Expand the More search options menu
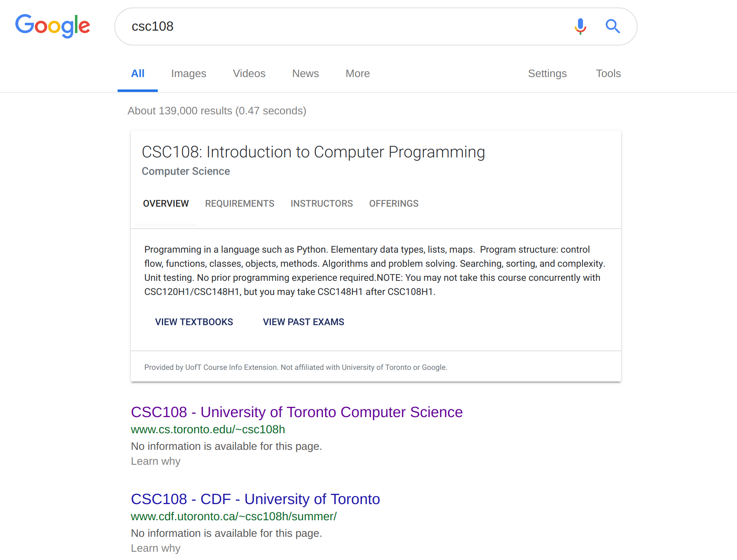The height and width of the screenshot is (560, 737). point(358,74)
